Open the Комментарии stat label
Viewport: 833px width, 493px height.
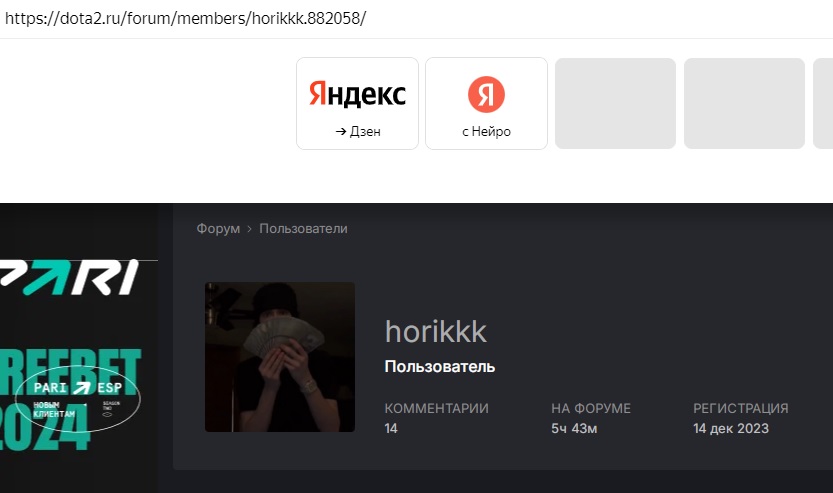coord(437,408)
